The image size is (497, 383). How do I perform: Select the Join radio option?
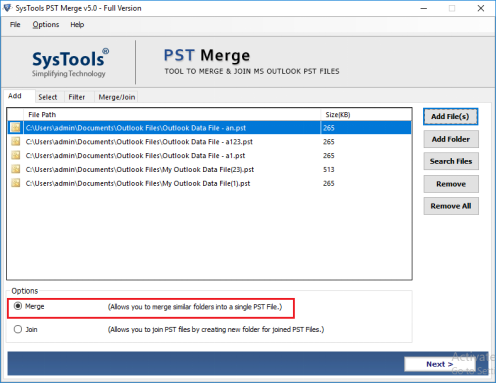click(x=18, y=329)
